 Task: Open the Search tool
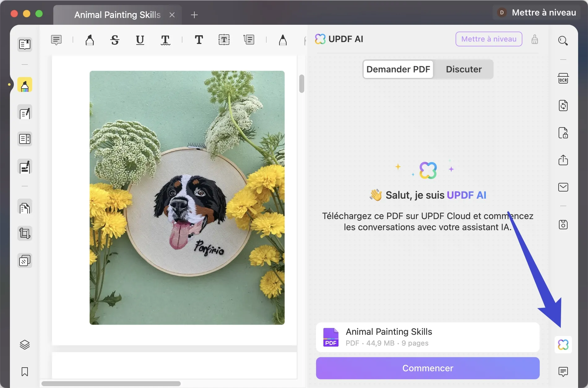pyautogui.click(x=563, y=41)
